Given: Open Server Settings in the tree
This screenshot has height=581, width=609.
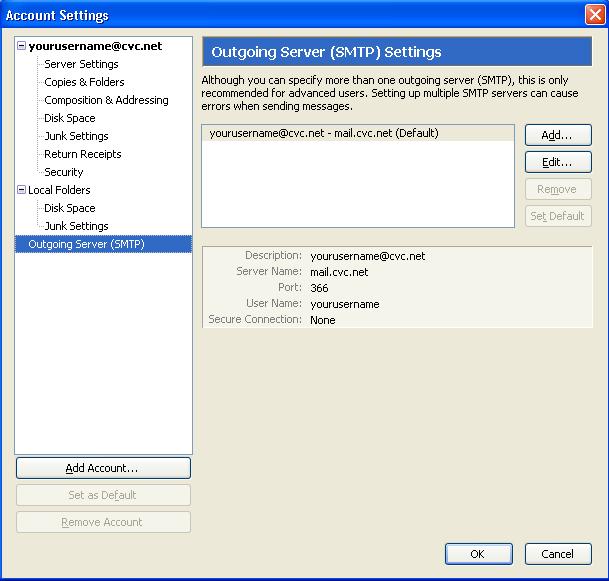Looking at the screenshot, I should pyautogui.click(x=81, y=64).
